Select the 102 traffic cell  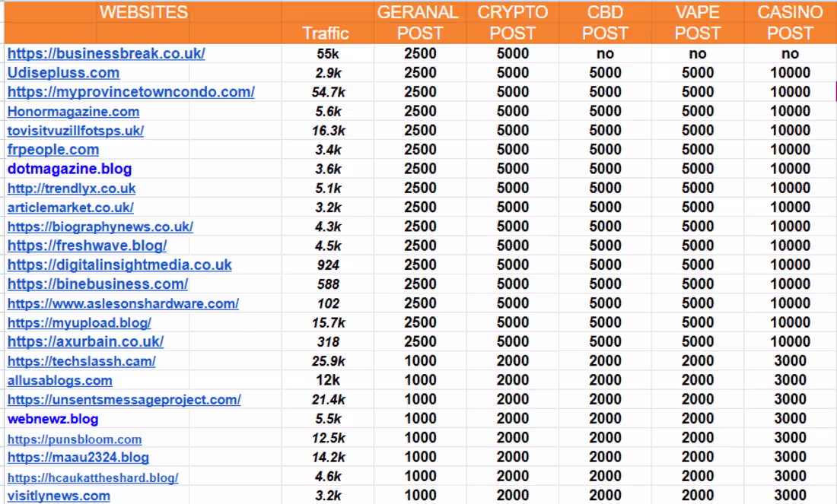pyautogui.click(x=328, y=303)
